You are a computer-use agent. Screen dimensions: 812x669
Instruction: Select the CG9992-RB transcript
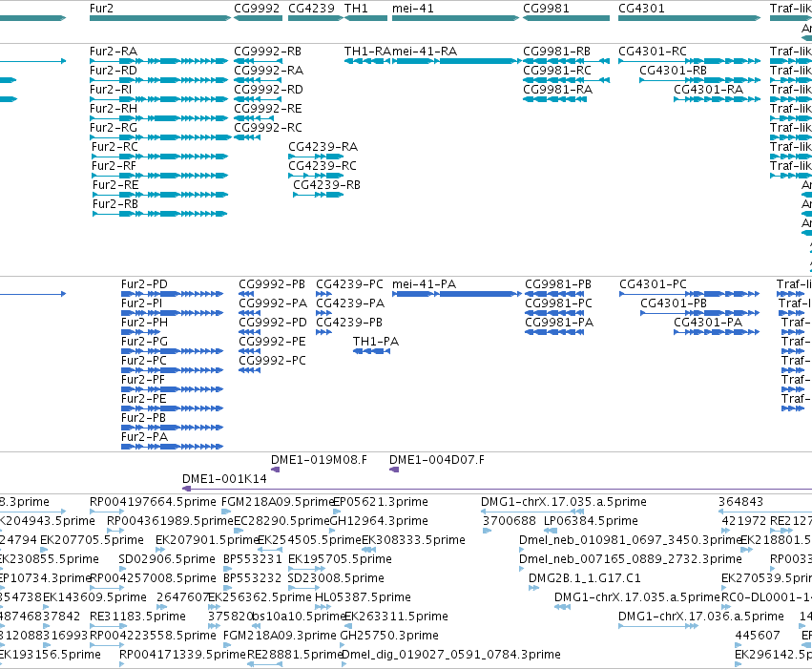(258, 61)
